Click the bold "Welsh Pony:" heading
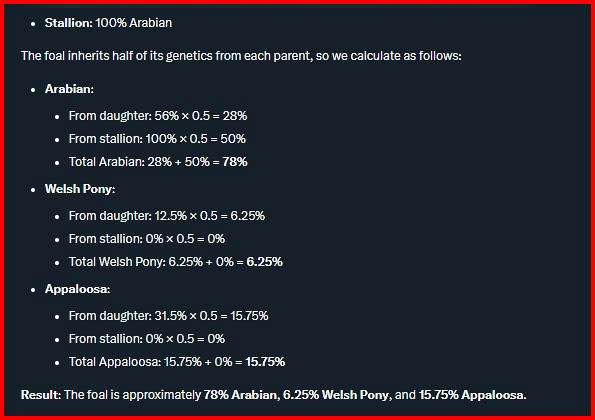The width and height of the screenshot is (595, 420). coord(80,189)
